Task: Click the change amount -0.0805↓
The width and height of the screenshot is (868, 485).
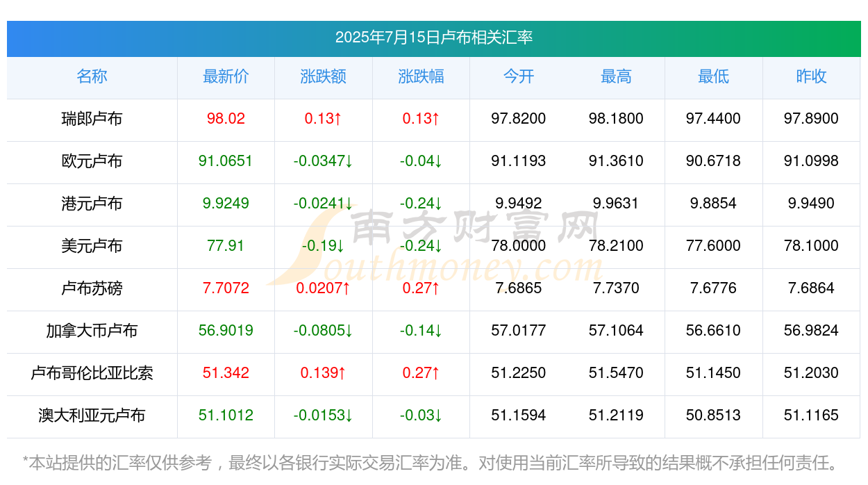Action: pos(324,331)
